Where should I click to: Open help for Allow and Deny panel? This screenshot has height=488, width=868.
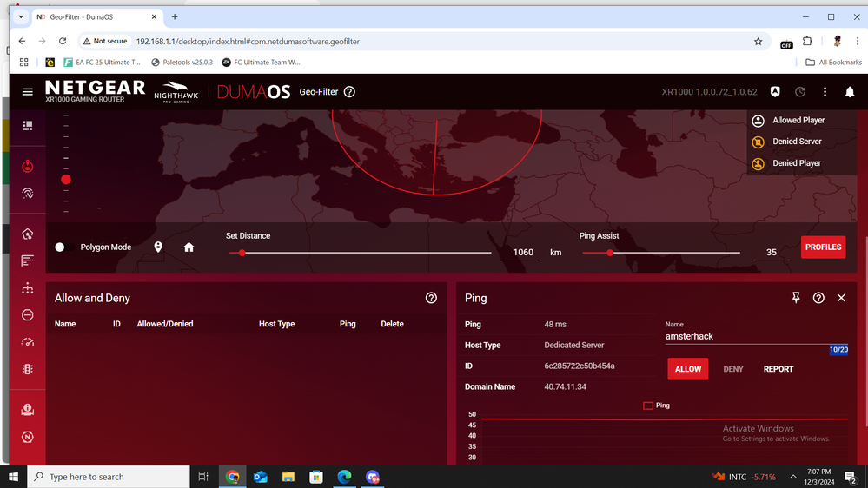point(431,298)
